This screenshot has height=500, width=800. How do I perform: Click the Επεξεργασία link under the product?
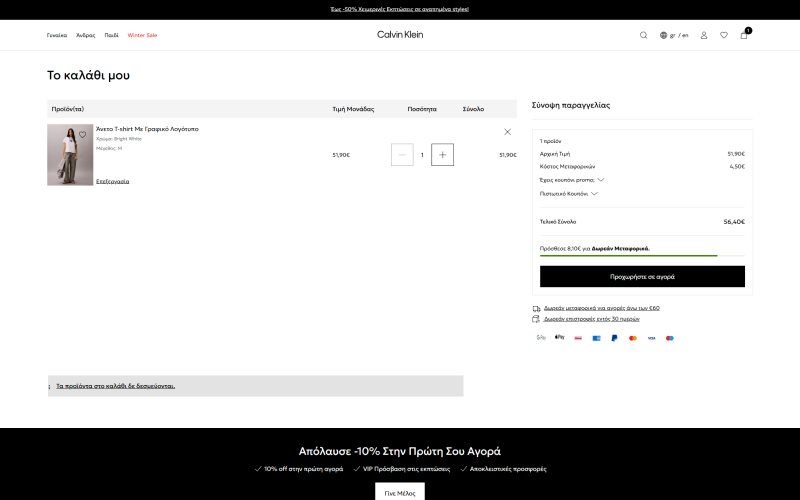(x=112, y=181)
